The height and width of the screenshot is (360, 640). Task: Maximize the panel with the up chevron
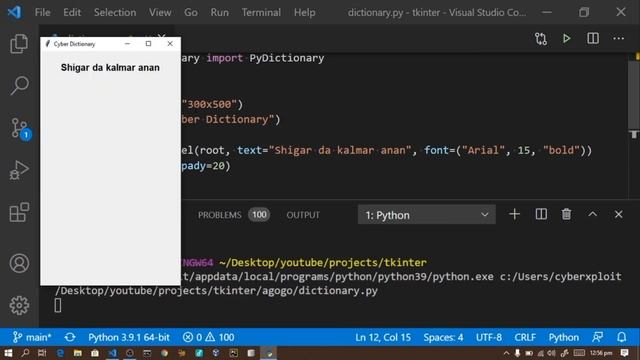[593, 214]
